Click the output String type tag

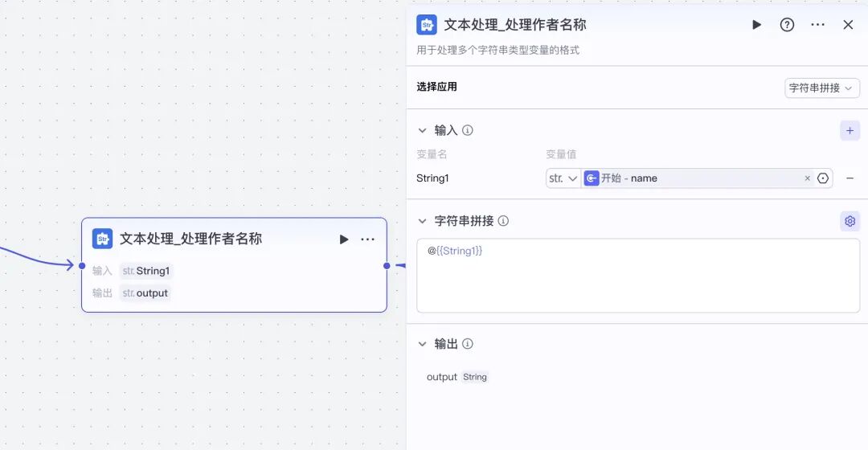coord(475,377)
